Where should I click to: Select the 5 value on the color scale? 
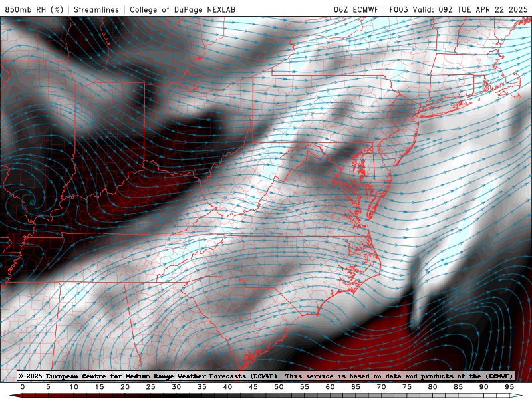[48, 387]
